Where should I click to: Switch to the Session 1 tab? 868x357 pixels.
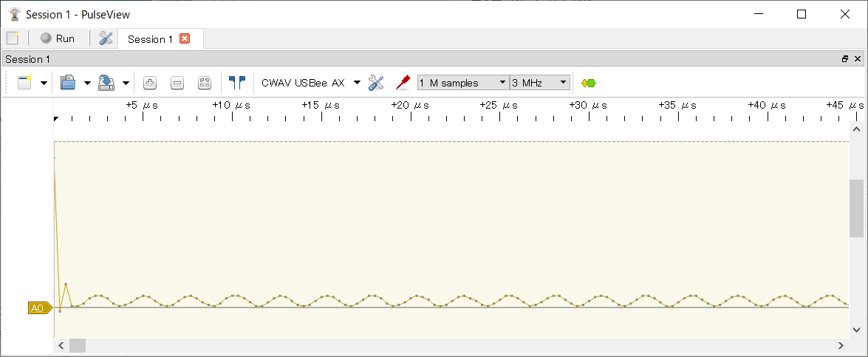[150, 39]
